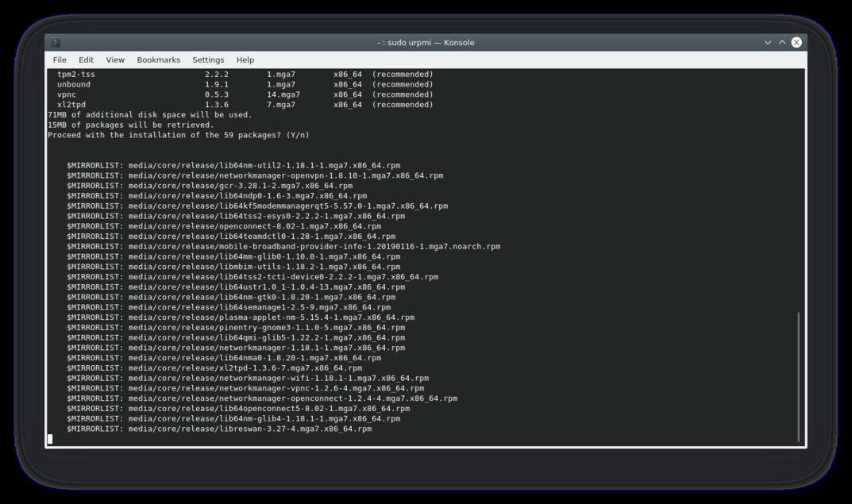852x504 pixels.
Task: Click the mobile-broadband-provider-info rpm line
Action: pyautogui.click(x=283, y=247)
